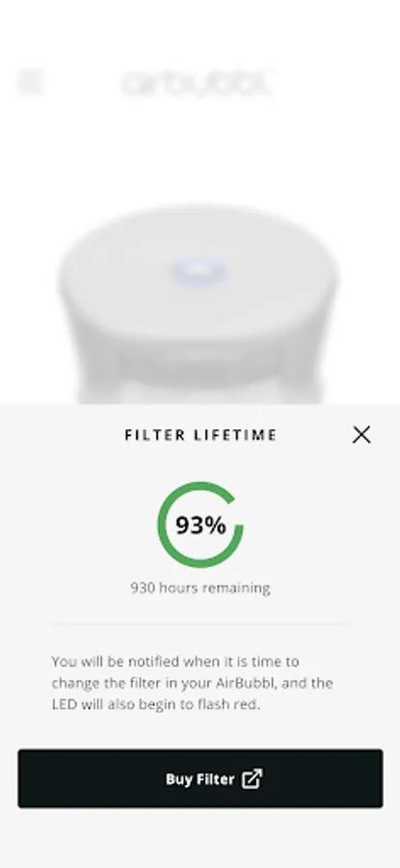Open the blurred hamburger menu icon

[x=31, y=82]
